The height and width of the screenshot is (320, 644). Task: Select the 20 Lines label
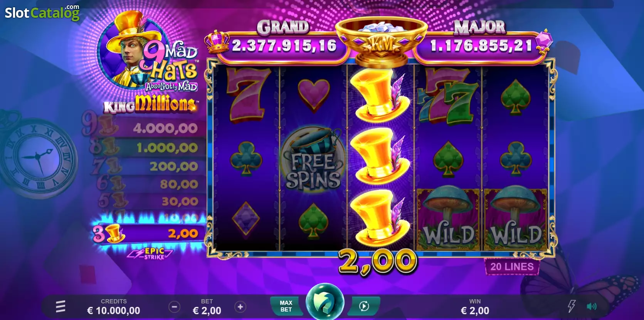pyautogui.click(x=512, y=266)
